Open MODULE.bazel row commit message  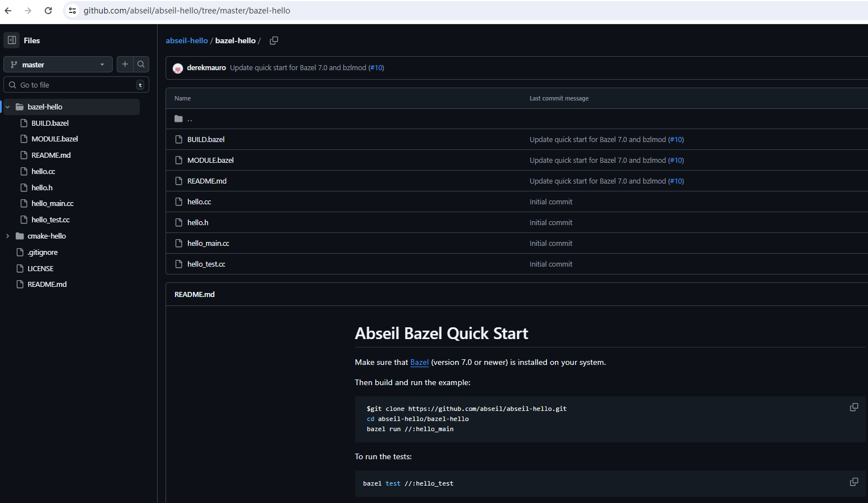(598, 160)
